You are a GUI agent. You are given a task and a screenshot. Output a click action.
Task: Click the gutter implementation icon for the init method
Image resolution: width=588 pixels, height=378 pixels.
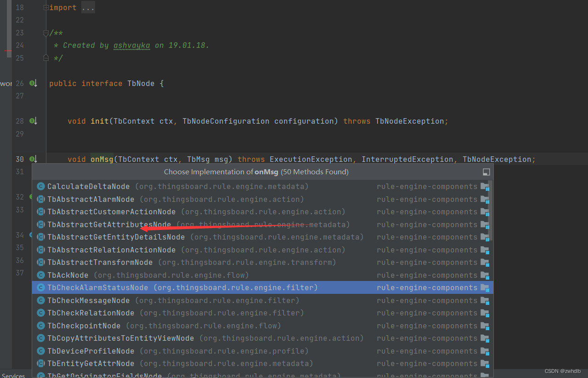tap(33, 121)
